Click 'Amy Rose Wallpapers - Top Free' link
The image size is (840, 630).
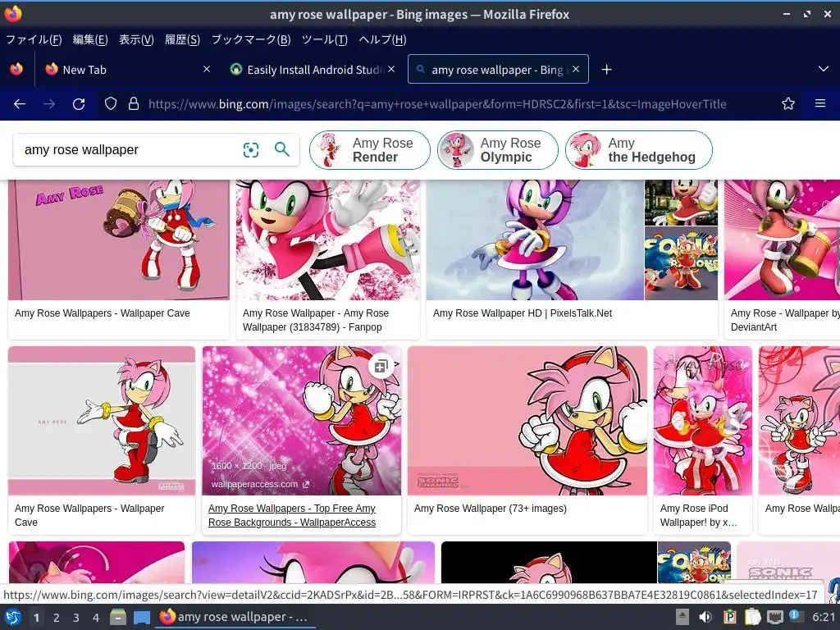point(292,515)
